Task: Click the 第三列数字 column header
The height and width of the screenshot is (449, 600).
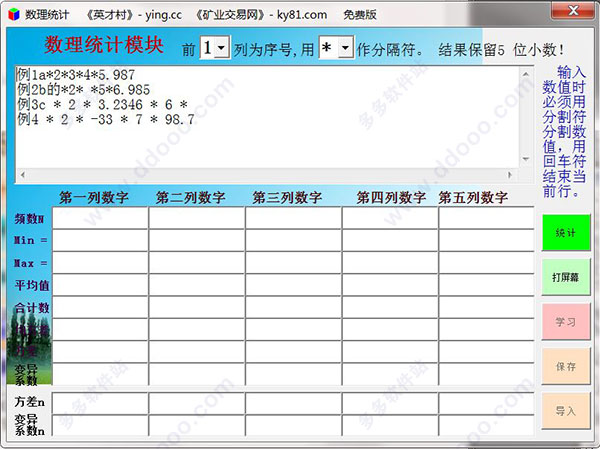Action: tap(287, 198)
